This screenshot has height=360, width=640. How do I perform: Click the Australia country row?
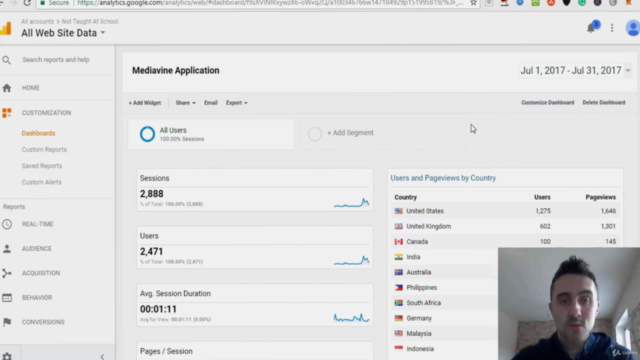[x=444, y=272]
